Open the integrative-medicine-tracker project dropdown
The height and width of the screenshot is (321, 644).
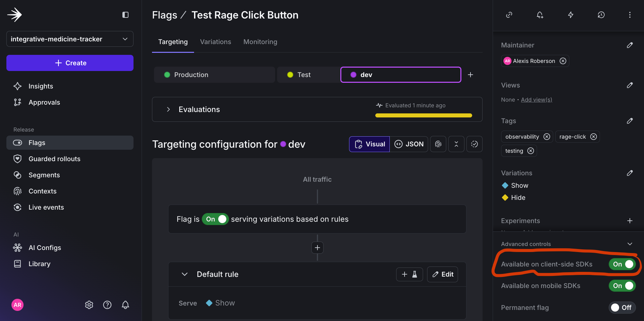point(69,39)
